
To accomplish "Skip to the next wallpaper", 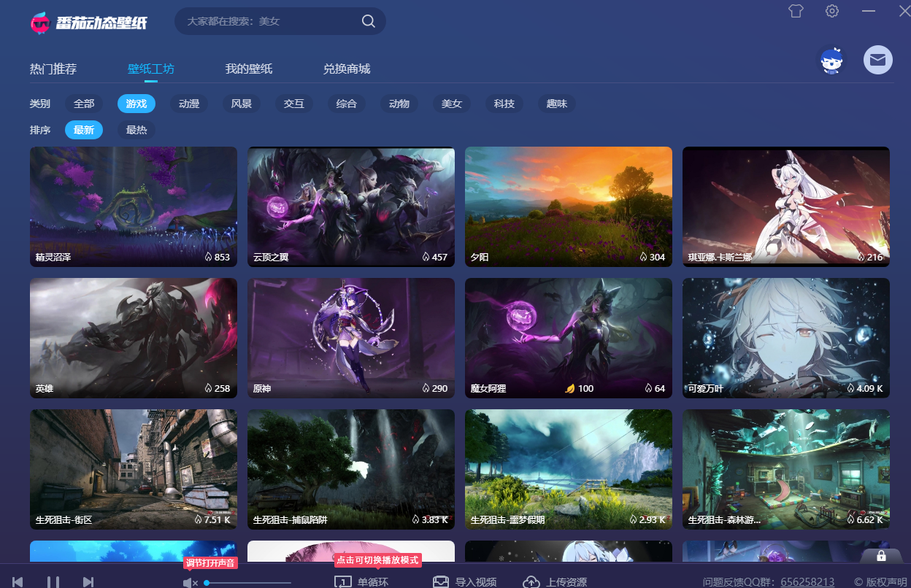I will coord(88,581).
